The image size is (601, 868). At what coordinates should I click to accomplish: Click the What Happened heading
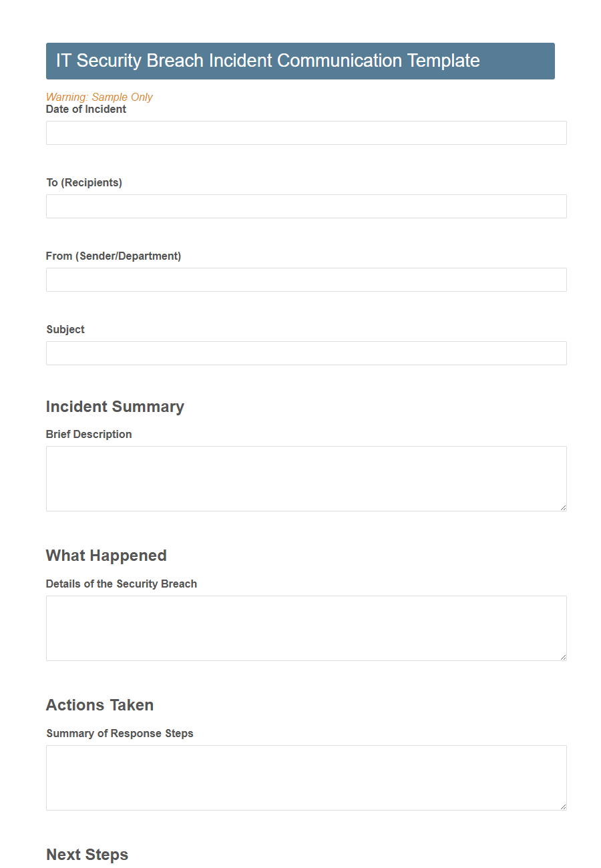[106, 556]
